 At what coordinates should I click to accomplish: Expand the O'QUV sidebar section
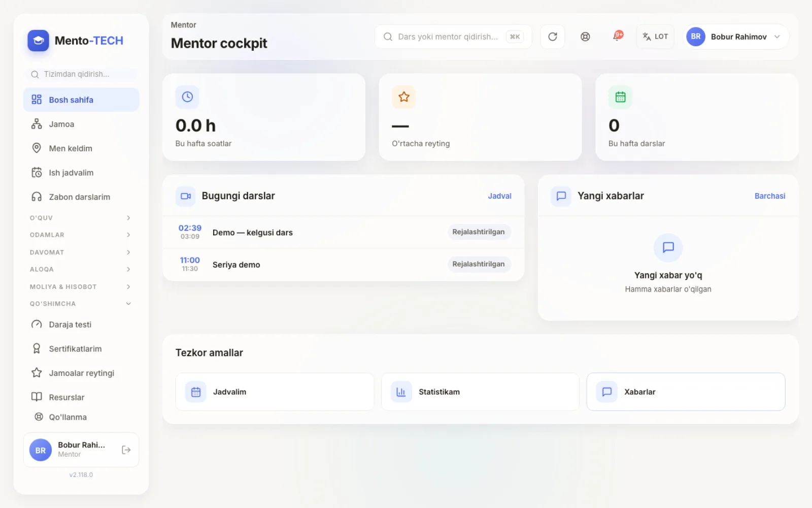[x=81, y=218]
